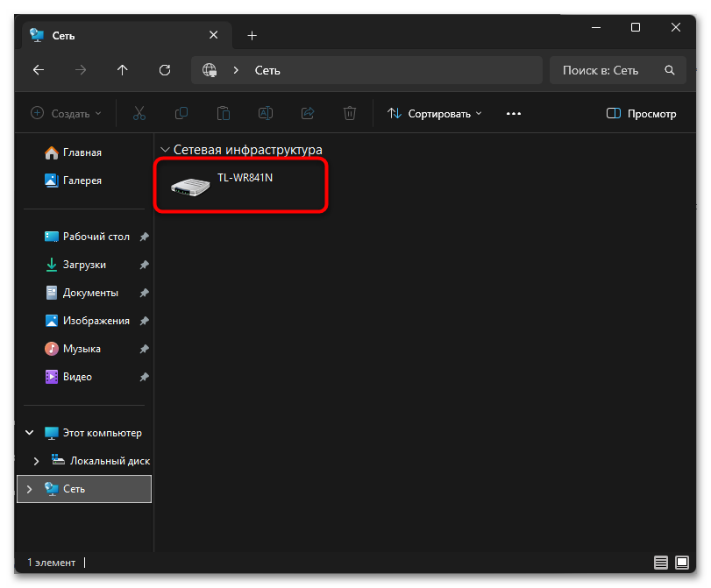Image resolution: width=711 pixels, height=588 pixels.
Task: Expand the Локальный диск tree node
Action: coord(36,461)
